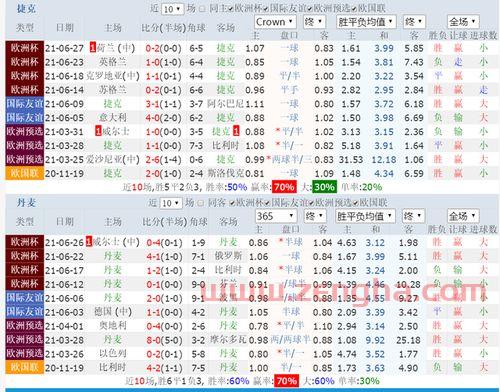Click score 8-0(5-0) against 摩尔多瓦
Image resolution: width=500 pixels, height=392 pixels.
click(x=164, y=340)
